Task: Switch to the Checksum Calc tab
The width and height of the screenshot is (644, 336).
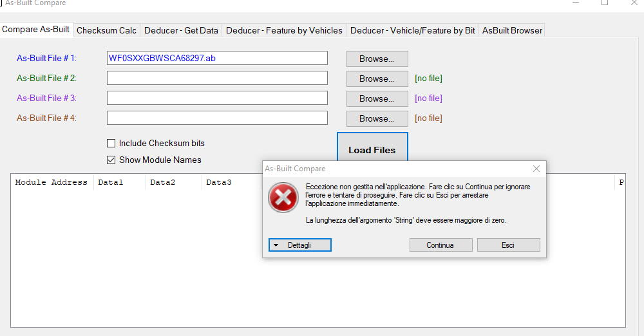Action: (x=107, y=30)
